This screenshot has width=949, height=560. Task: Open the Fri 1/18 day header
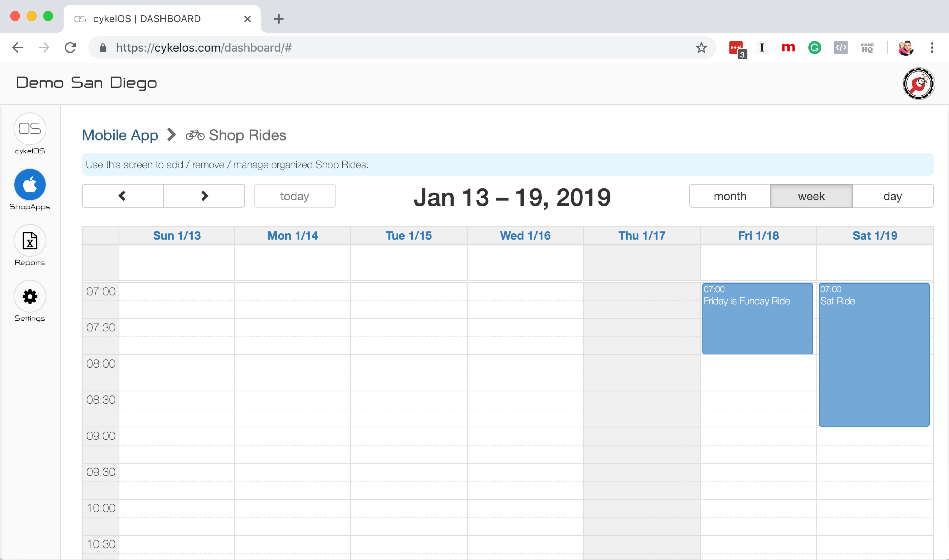758,235
